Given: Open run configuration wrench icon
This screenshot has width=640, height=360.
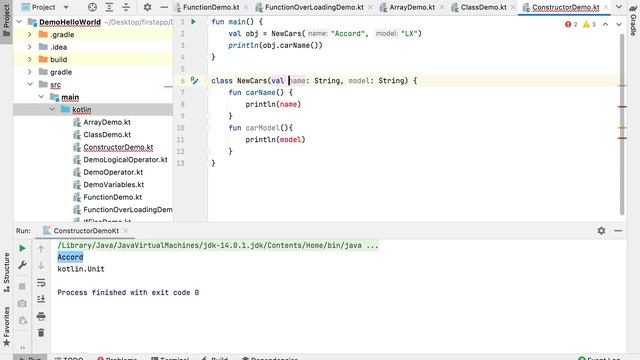Looking at the screenshot, I should pyautogui.click(x=22, y=265).
